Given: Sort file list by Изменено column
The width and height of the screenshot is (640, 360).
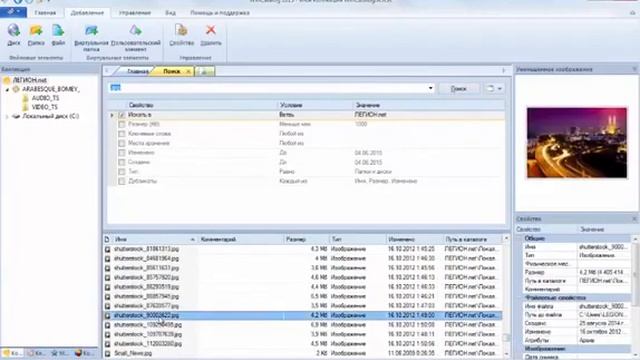Looking at the screenshot, I should tap(414, 239).
